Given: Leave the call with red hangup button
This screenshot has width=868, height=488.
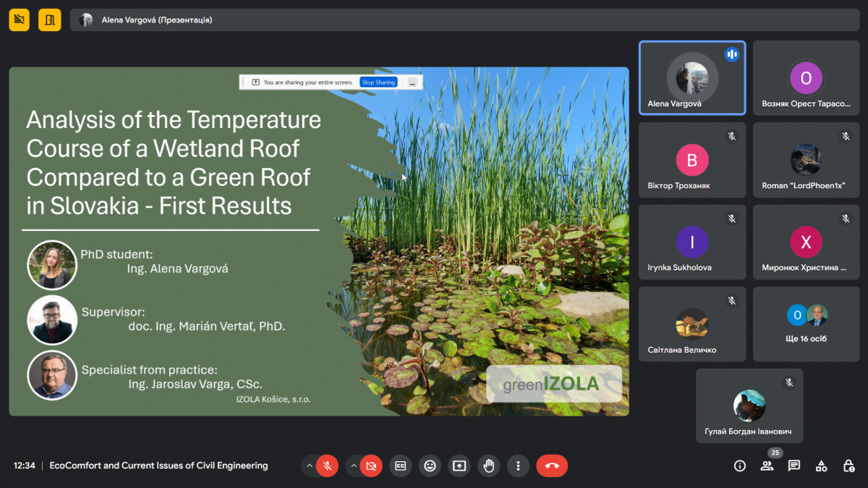Looking at the screenshot, I should point(552,466).
